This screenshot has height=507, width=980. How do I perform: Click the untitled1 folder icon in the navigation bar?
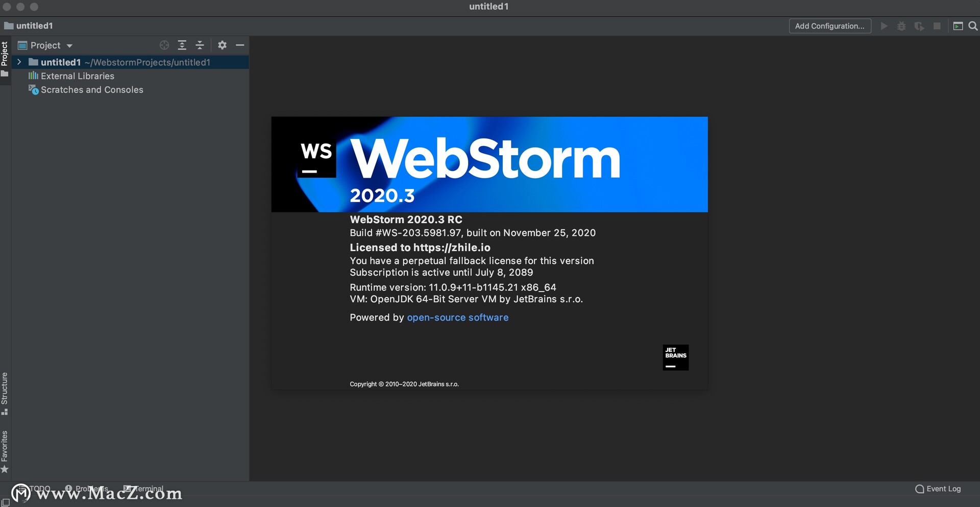9,26
